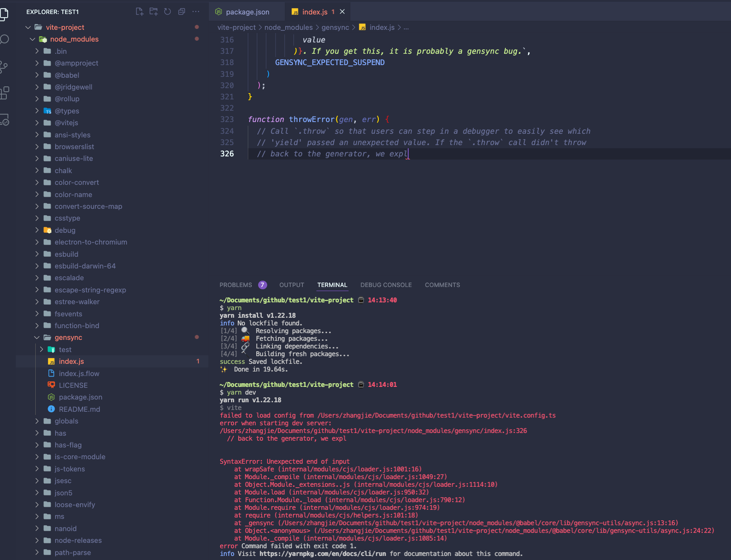Open the PROBLEMS panel tab
The width and height of the screenshot is (731, 560).
click(x=236, y=285)
